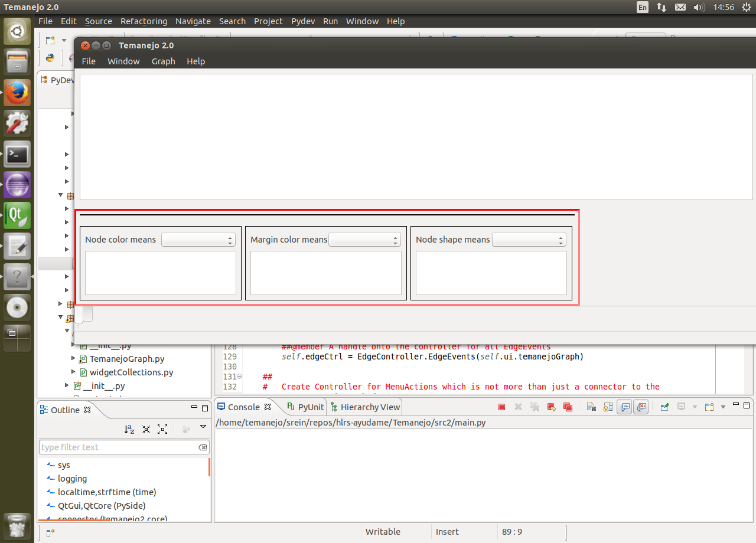The width and height of the screenshot is (756, 543).
Task: Open Window menu in Temanejo window
Action: pyautogui.click(x=123, y=61)
